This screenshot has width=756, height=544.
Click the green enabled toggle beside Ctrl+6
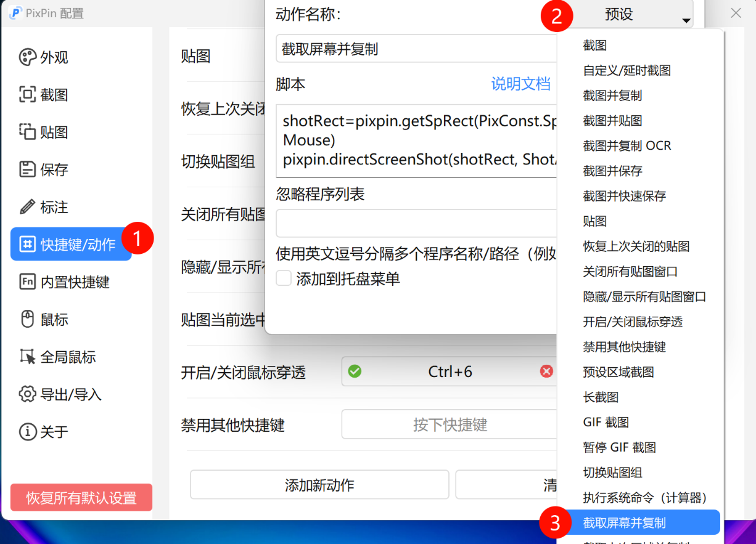[x=353, y=371]
